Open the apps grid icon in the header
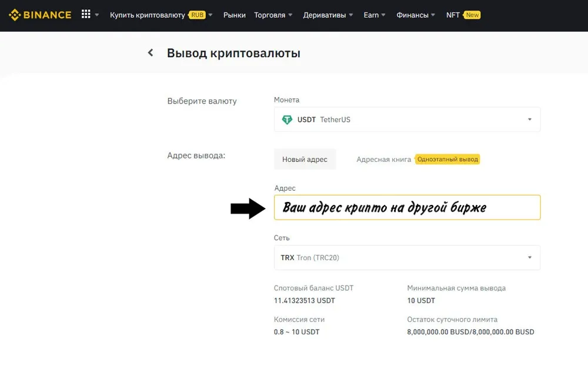 (85, 14)
